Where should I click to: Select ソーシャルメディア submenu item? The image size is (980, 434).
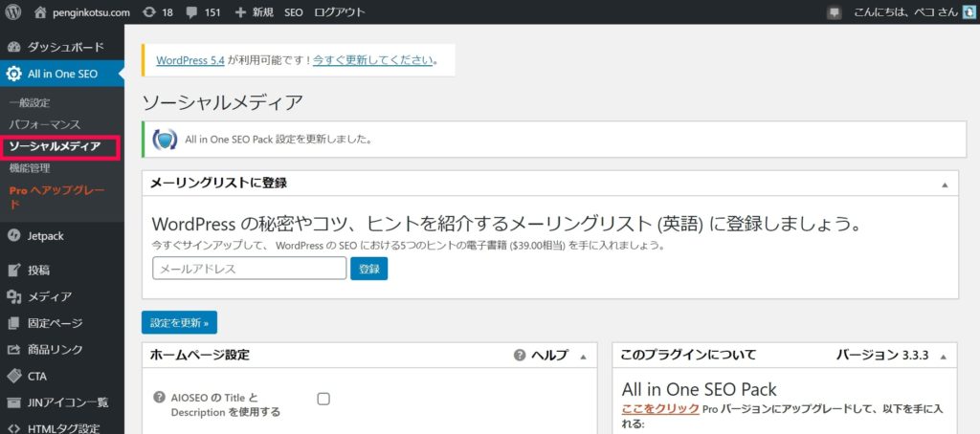pyautogui.click(x=55, y=146)
